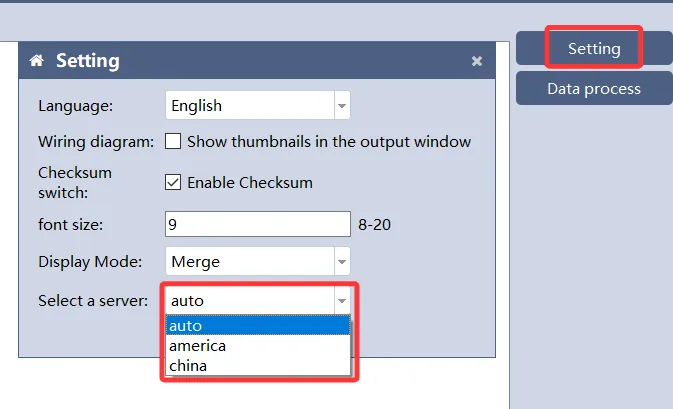This screenshot has width=673, height=409.
Task: Open the Setting button on the right
Action: pos(593,48)
